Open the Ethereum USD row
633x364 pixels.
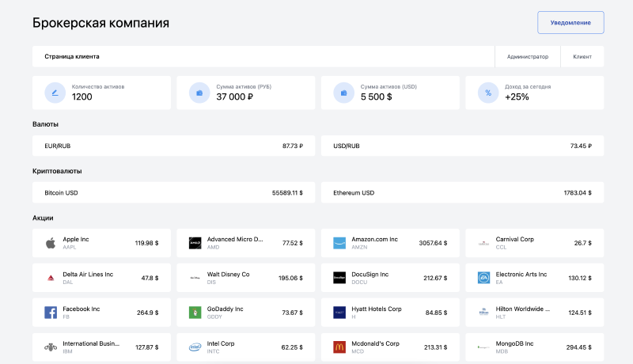coord(462,192)
